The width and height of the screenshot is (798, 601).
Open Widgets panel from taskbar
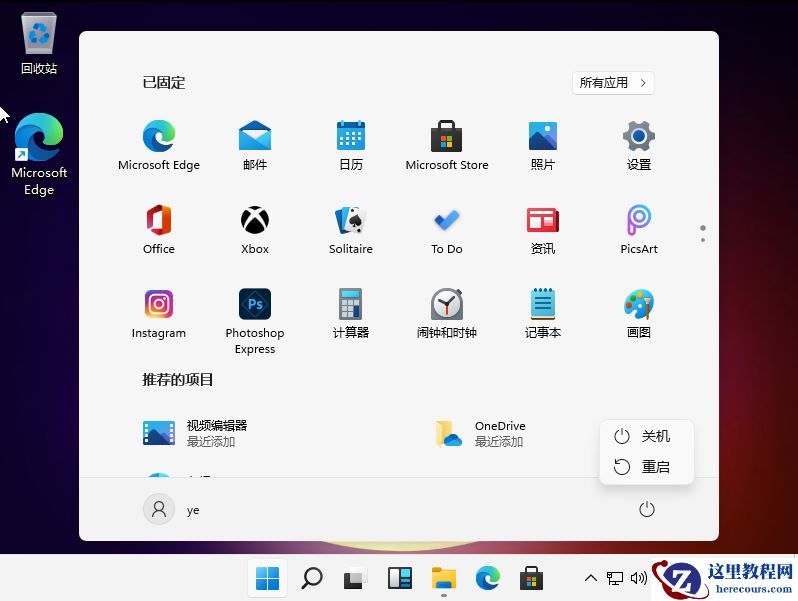coord(400,578)
